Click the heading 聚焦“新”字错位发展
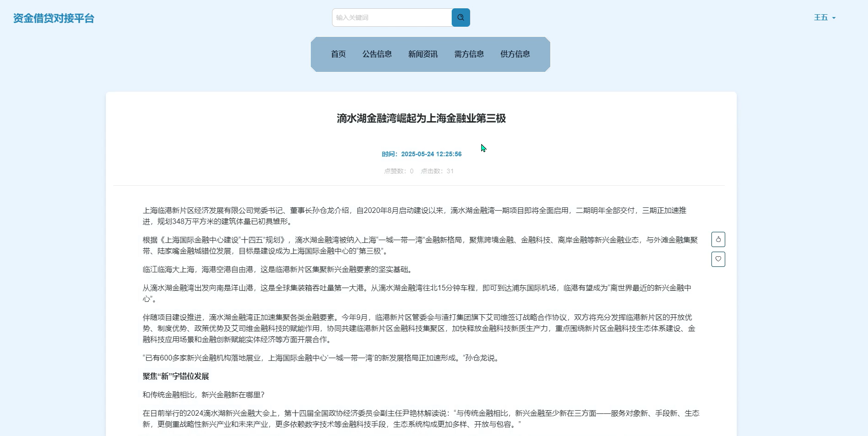 coord(176,377)
